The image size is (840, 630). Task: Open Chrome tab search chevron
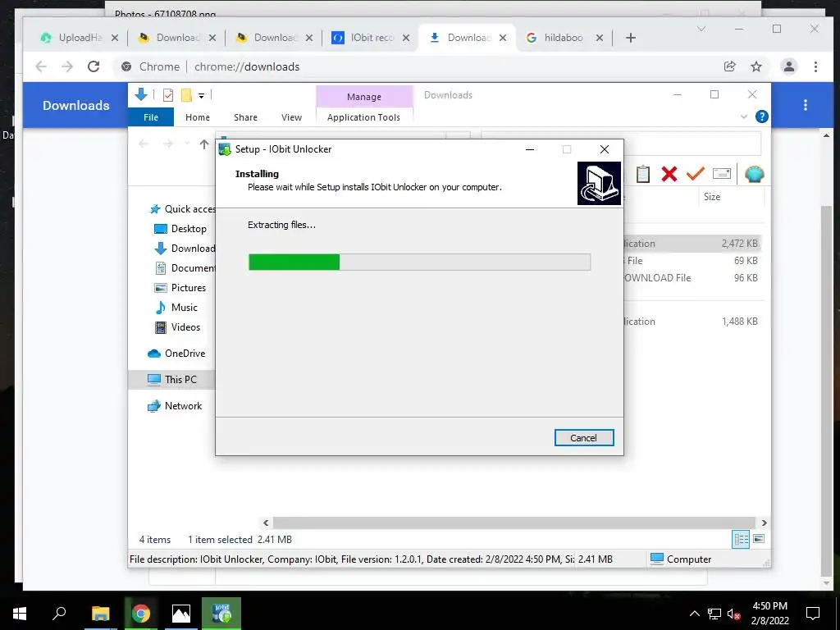tap(701, 29)
